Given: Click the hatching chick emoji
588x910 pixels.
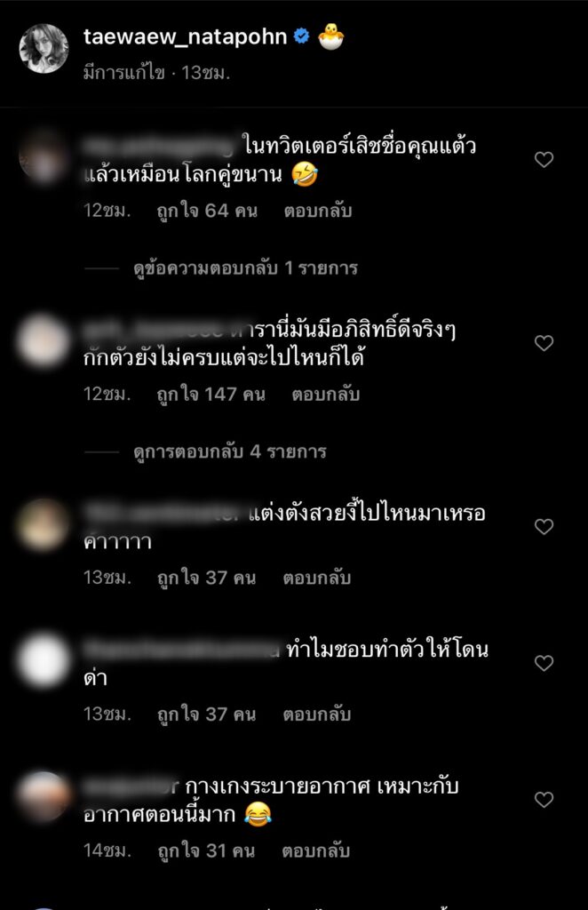Looking at the screenshot, I should pos(331,36).
